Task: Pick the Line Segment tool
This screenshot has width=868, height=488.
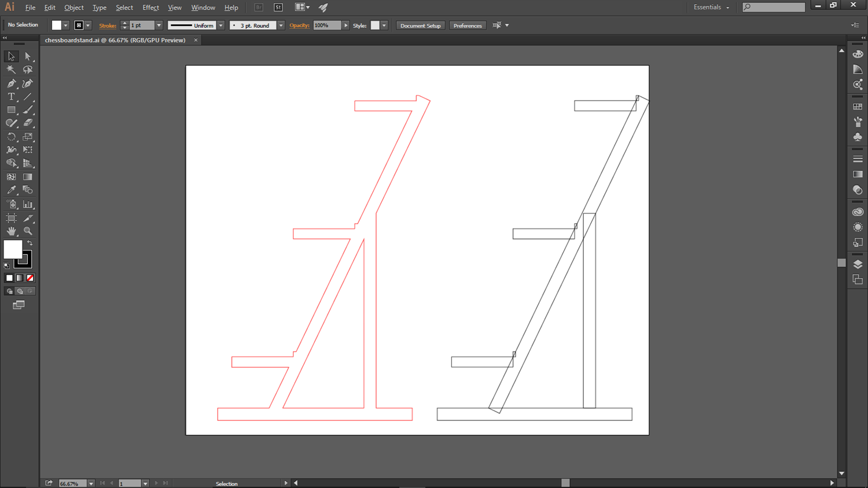Action: tap(27, 97)
